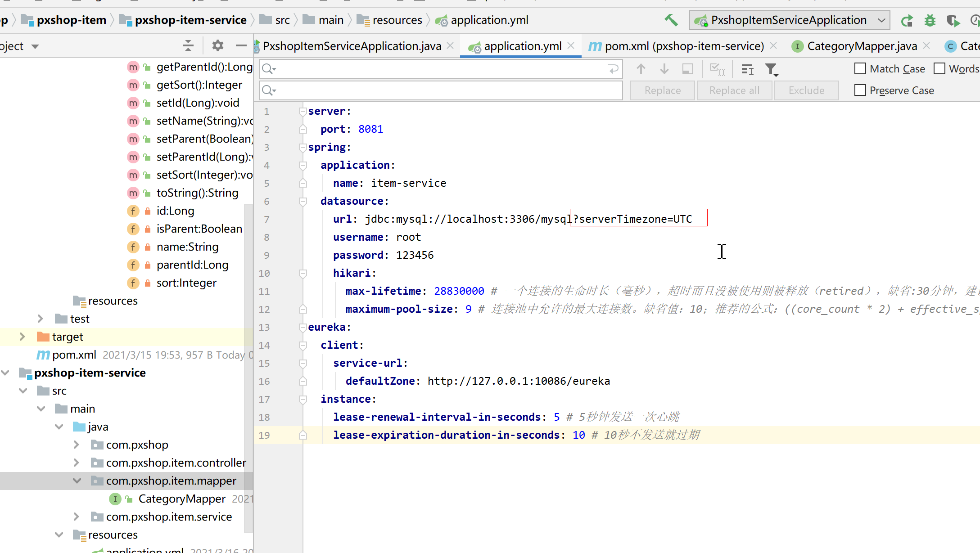
Task: Switch to the CategoryMapper.java tab
Action: [x=861, y=46]
